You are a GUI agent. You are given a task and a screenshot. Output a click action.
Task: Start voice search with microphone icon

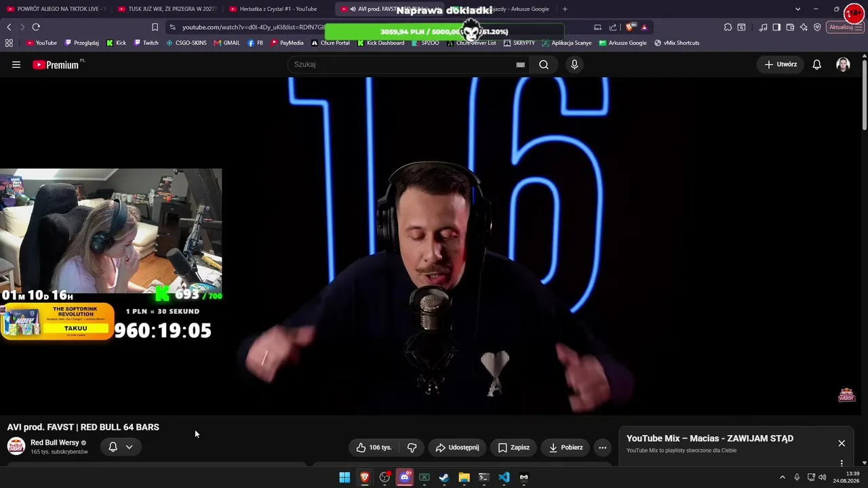(x=574, y=64)
